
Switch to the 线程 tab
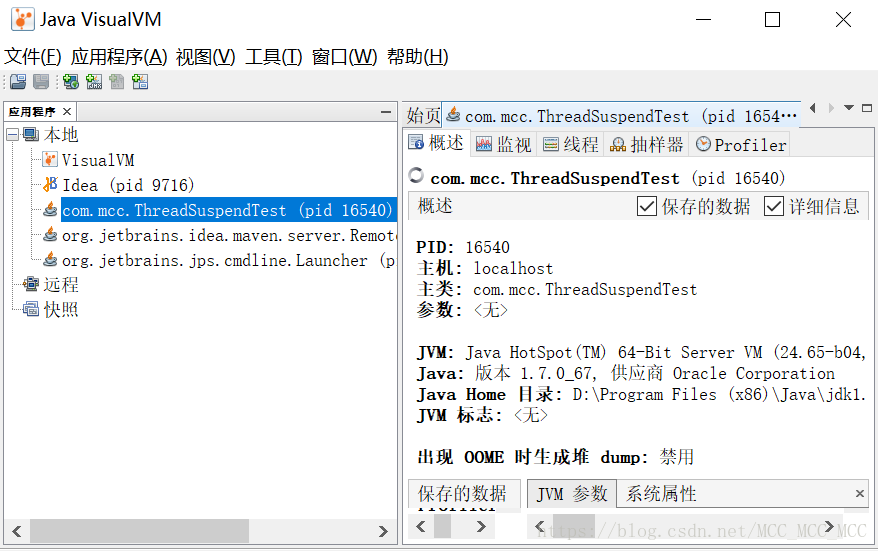click(x=571, y=144)
